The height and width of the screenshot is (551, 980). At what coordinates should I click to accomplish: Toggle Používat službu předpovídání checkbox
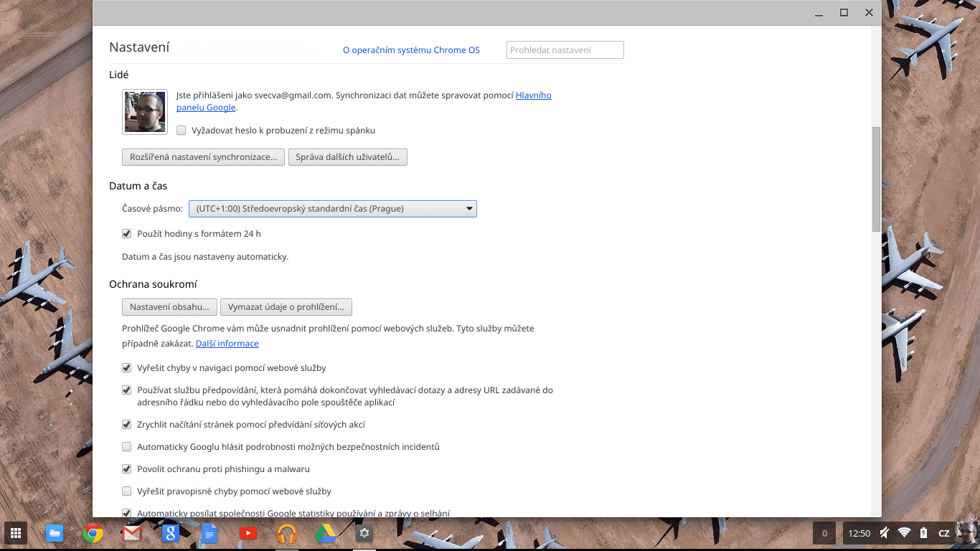[x=127, y=390]
